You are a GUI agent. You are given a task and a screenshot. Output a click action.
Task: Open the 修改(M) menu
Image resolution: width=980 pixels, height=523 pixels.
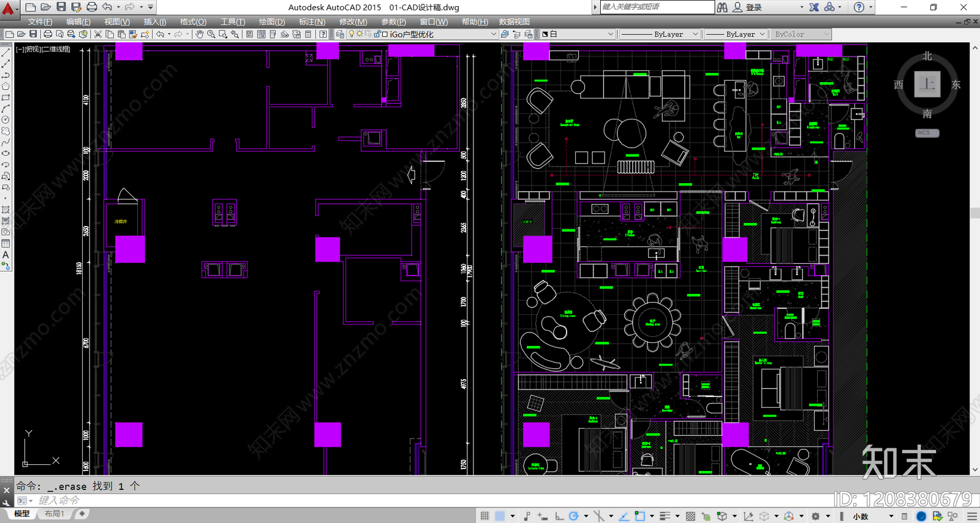tap(353, 21)
